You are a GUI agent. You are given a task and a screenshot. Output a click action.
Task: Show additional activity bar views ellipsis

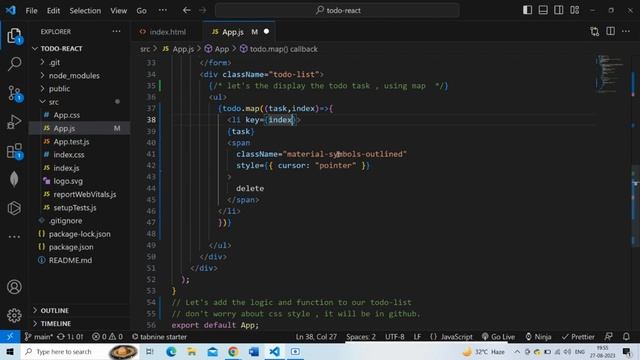pos(14,236)
